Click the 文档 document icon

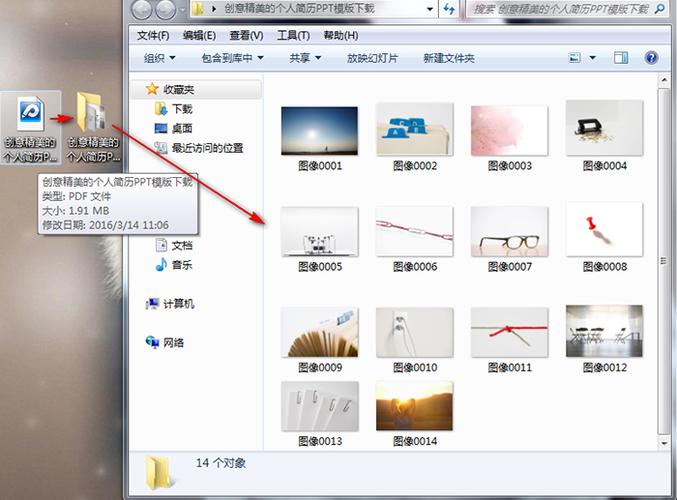click(x=161, y=245)
